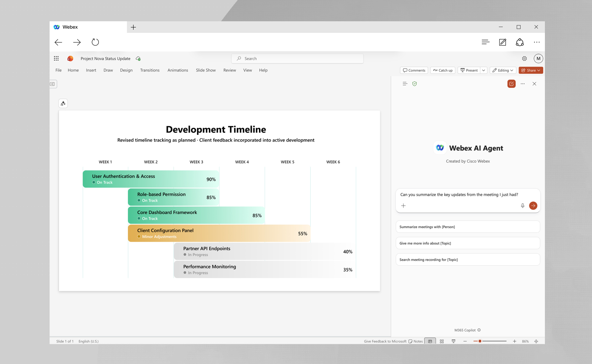This screenshot has height=364, width=592.
Task: Open the settings gear icon
Action: click(524, 58)
